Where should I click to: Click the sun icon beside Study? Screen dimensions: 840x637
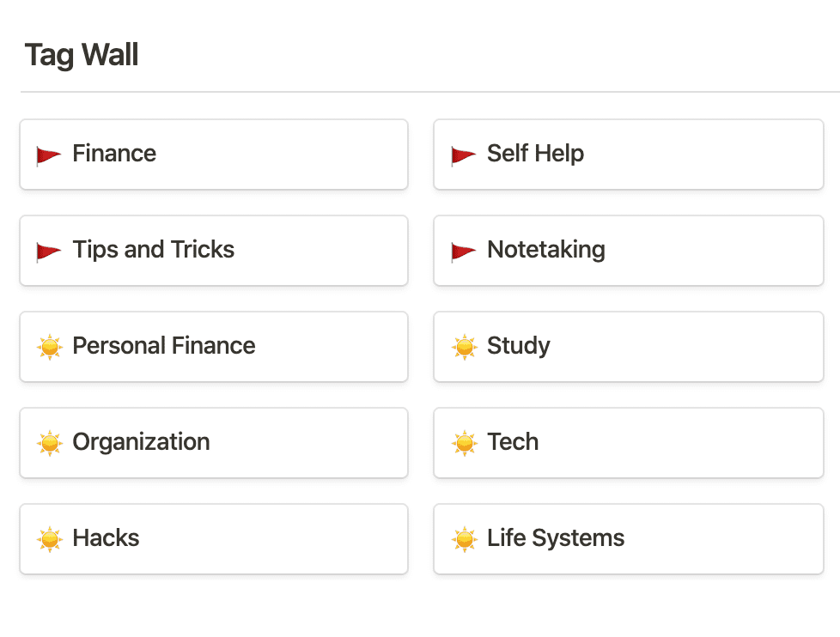coord(465,347)
